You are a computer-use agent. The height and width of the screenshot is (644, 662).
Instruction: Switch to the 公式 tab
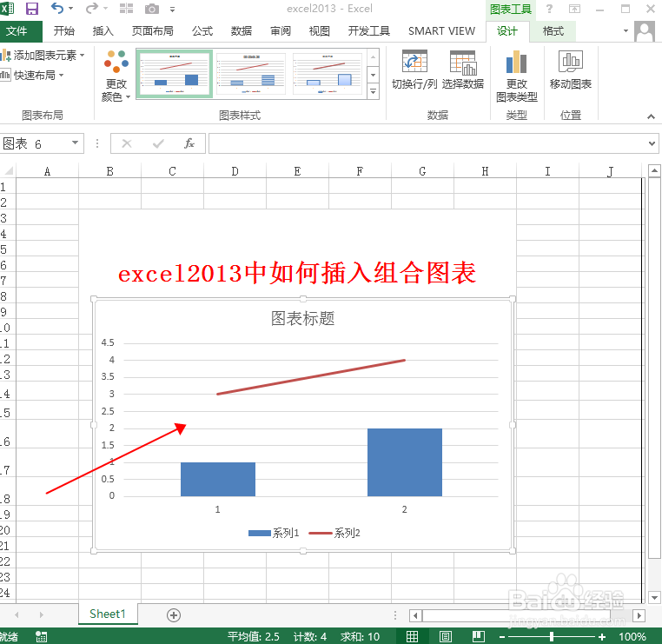tap(202, 30)
